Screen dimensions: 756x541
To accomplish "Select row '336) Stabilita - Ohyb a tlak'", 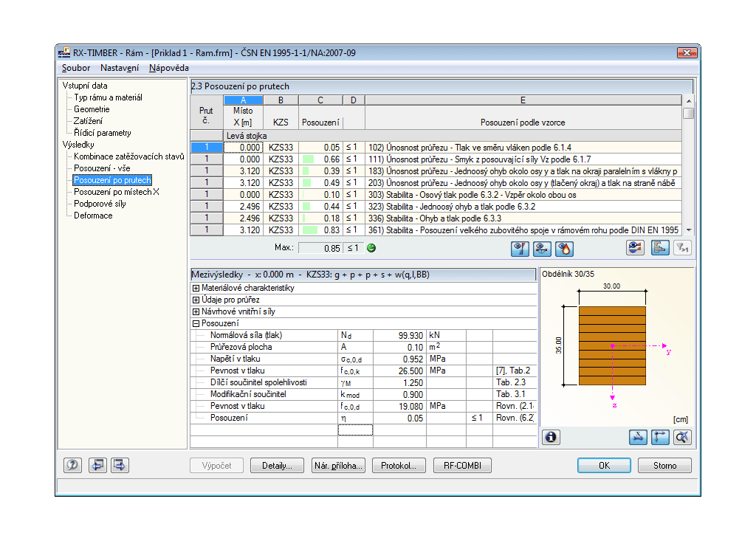I will [x=523, y=218].
